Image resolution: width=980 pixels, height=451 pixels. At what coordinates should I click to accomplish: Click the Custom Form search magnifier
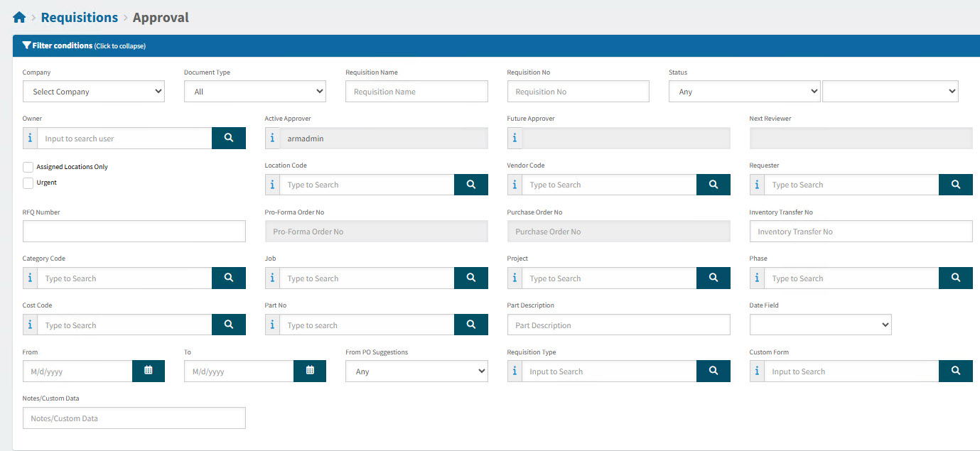pos(955,371)
